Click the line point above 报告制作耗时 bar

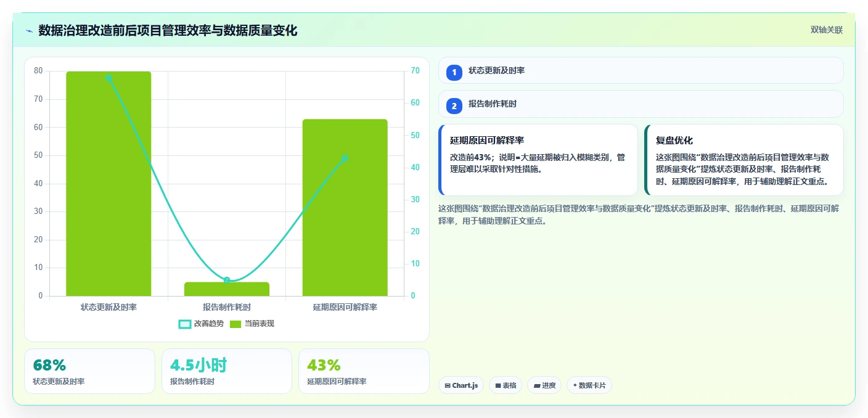pos(227,281)
